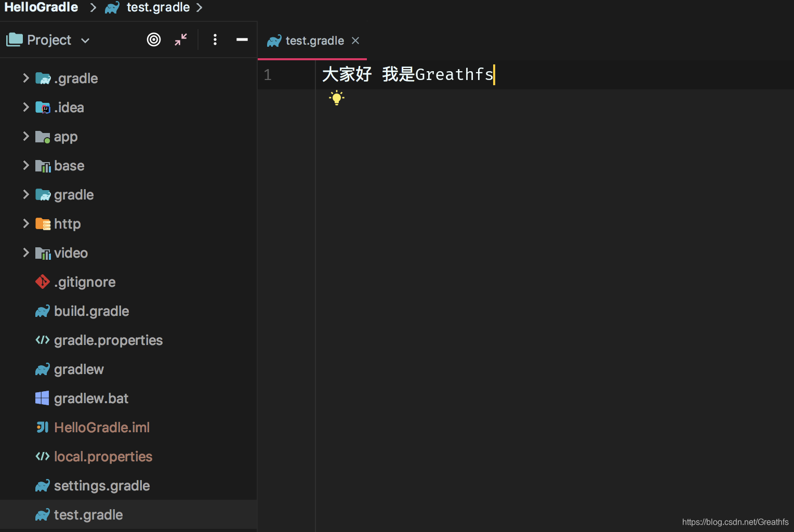The height and width of the screenshot is (532, 794).
Task: Click the locate/select opened file target icon
Action: click(x=154, y=39)
